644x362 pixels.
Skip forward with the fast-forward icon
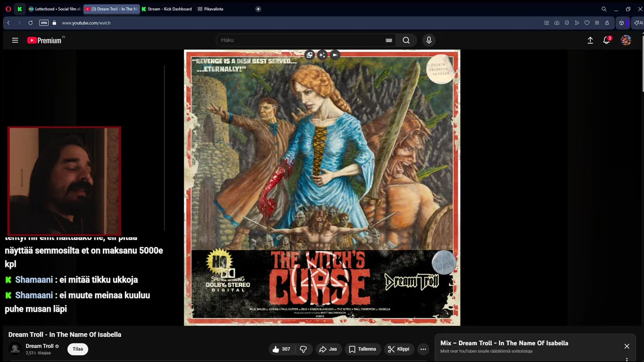335,55
